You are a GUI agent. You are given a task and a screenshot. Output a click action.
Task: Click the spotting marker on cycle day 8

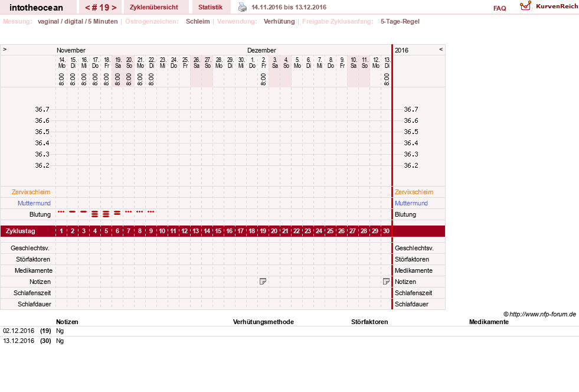click(139, 212)
